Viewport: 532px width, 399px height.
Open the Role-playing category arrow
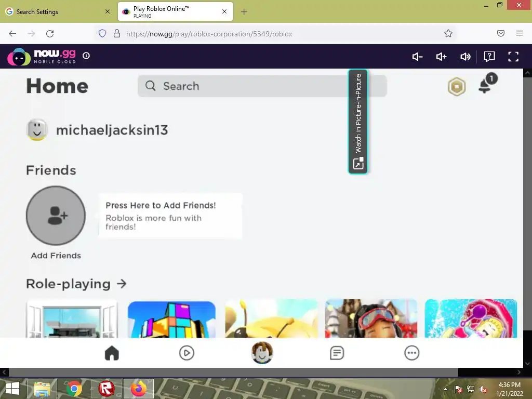tap(122, 284)
